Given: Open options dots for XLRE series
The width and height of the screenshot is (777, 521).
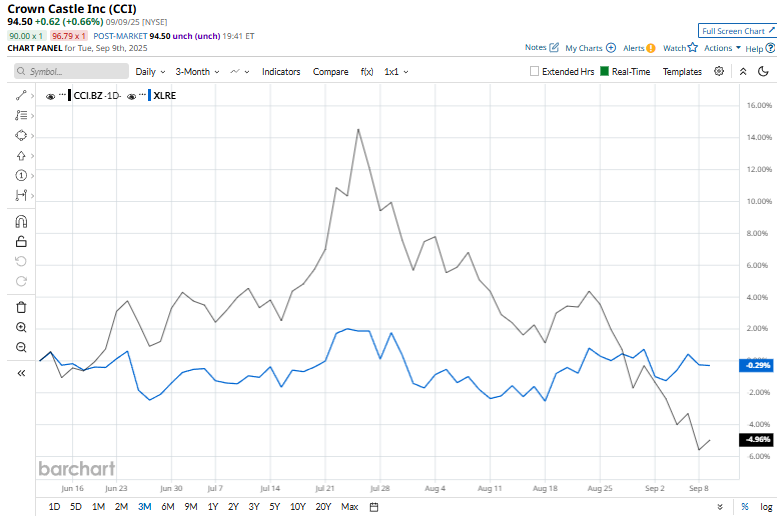Looking at the screenshot, I should (142, 94).
